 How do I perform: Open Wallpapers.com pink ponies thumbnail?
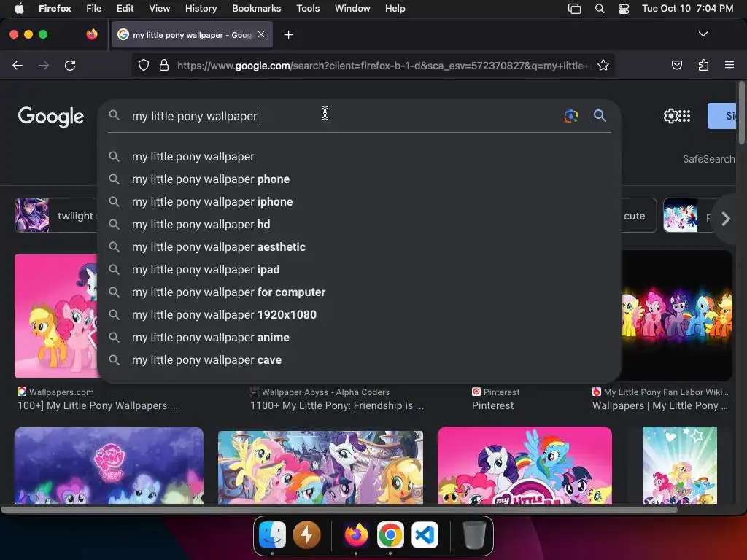pyautogui.click(x=56, y=316)
